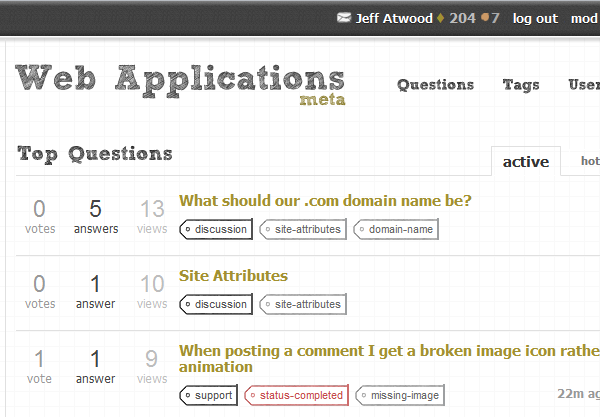
Task: Click the missing-image tag
Action: [400, 395]
